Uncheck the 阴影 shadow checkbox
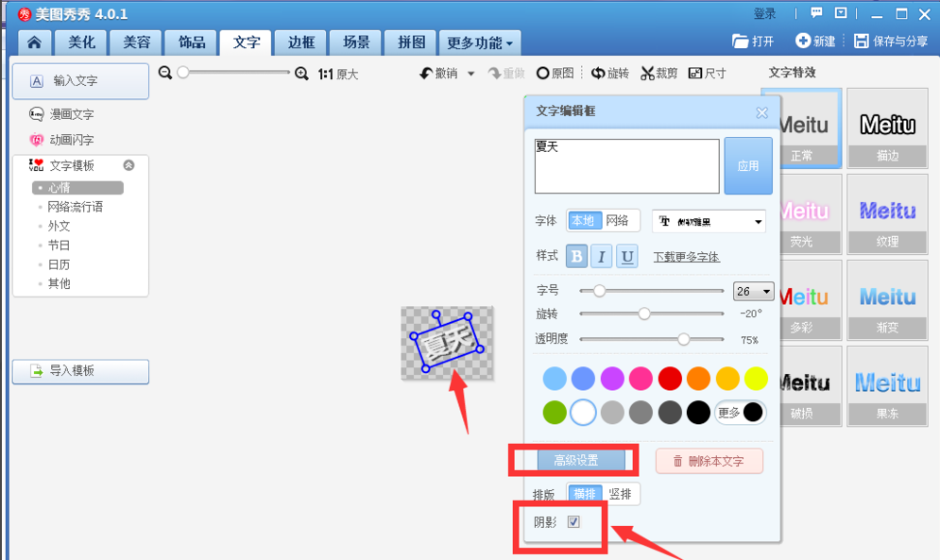Screen dimensions: 940x560 (x=574, y=520)
